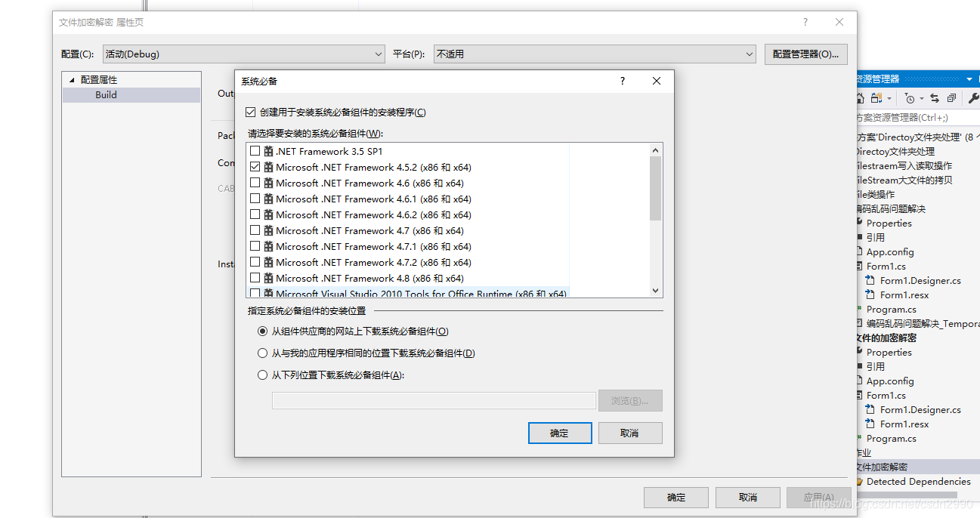
Task: Click the prerequisites list scroll up arrow
Action: coord(655,150)
